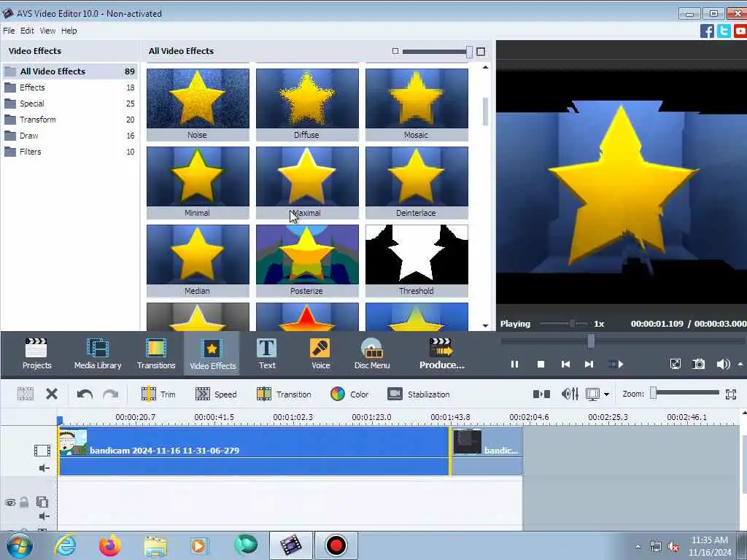The width and height of the screenshot is (747, 560).
Task: Open the Color correction tool
Action: pos(349,394)
